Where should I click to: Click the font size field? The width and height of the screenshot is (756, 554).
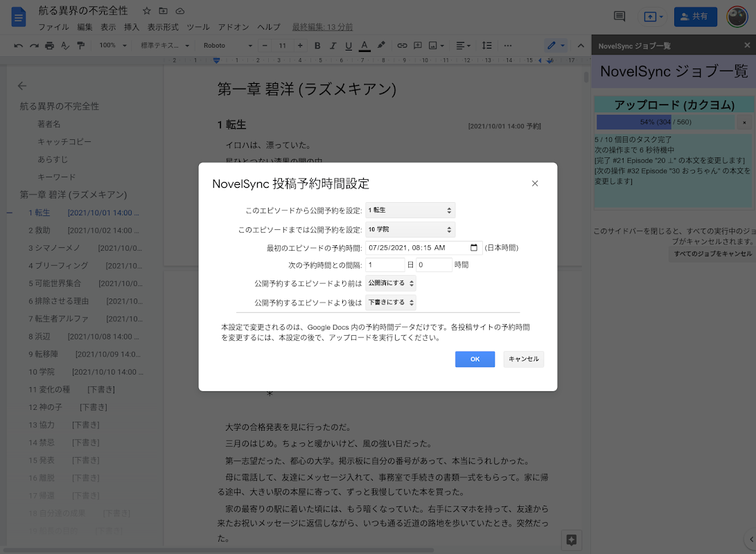(x=283, y=46)
